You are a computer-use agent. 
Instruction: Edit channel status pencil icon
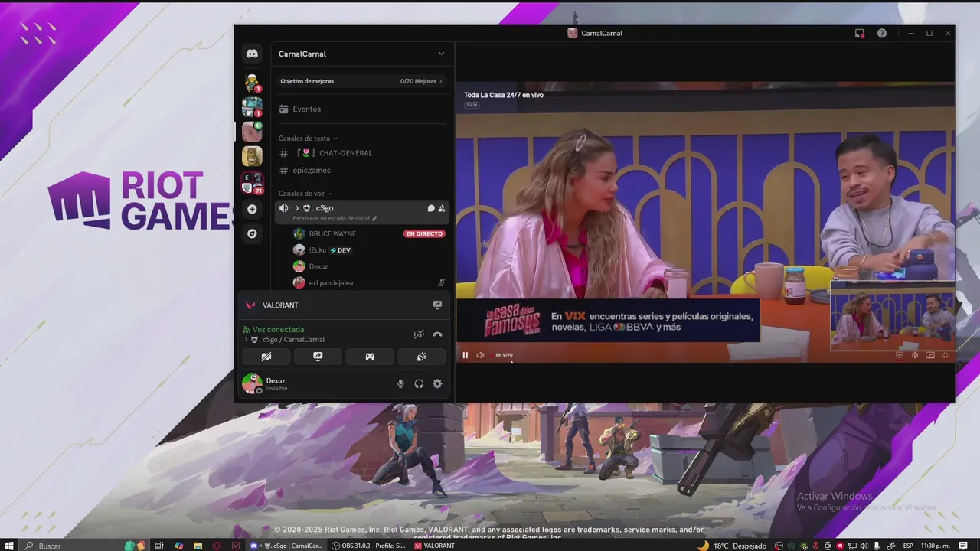click(374, 218)
